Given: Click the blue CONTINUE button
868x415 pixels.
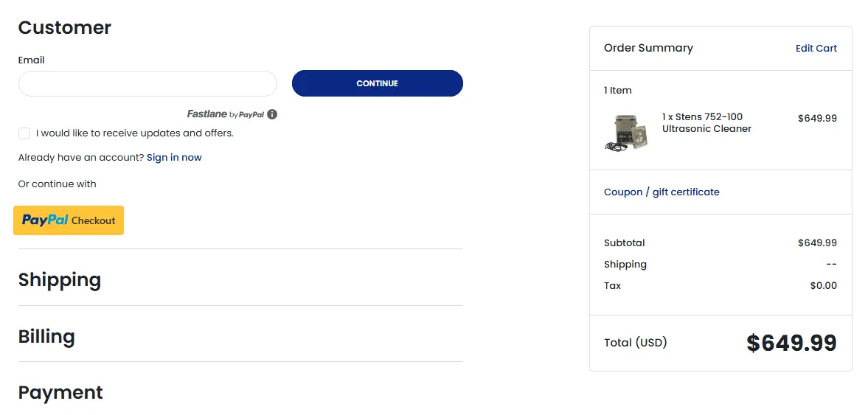Looking at the screenshot, I should point(378,83).
